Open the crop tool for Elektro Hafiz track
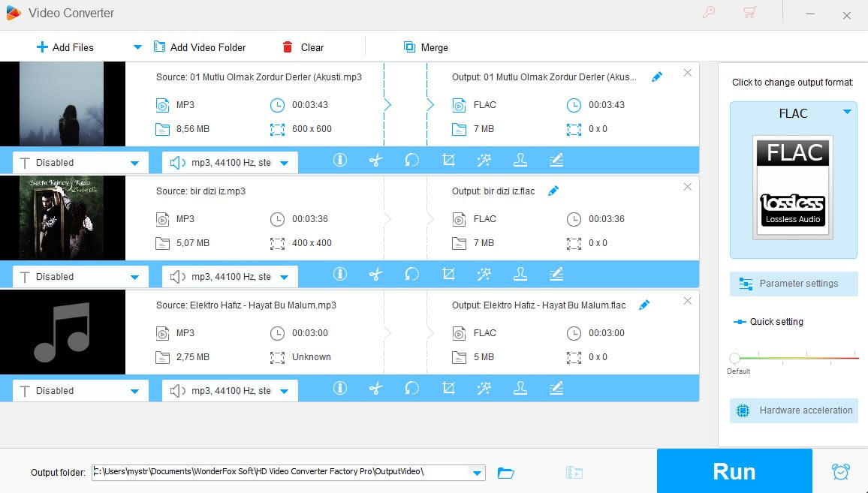 tap(448, 389)
